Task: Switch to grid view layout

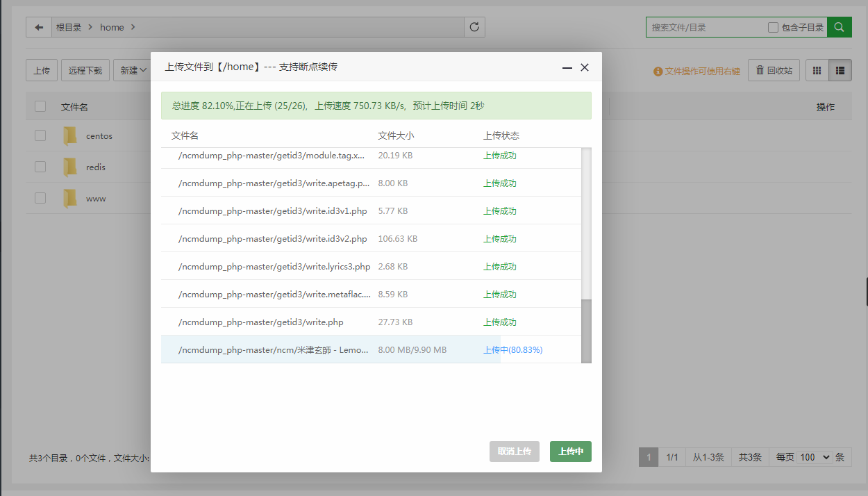Action: click(x=817, y=70)
